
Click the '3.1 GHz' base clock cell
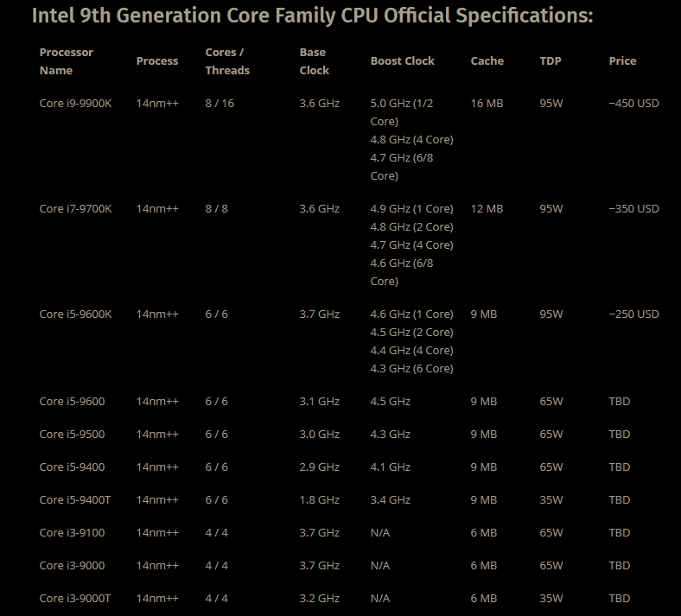tap(319, 402)
